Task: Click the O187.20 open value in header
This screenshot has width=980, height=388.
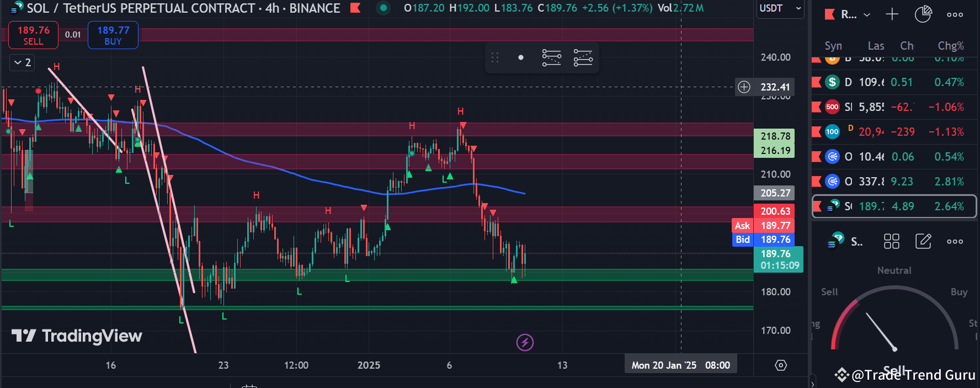Action: [x=424, y=8]
